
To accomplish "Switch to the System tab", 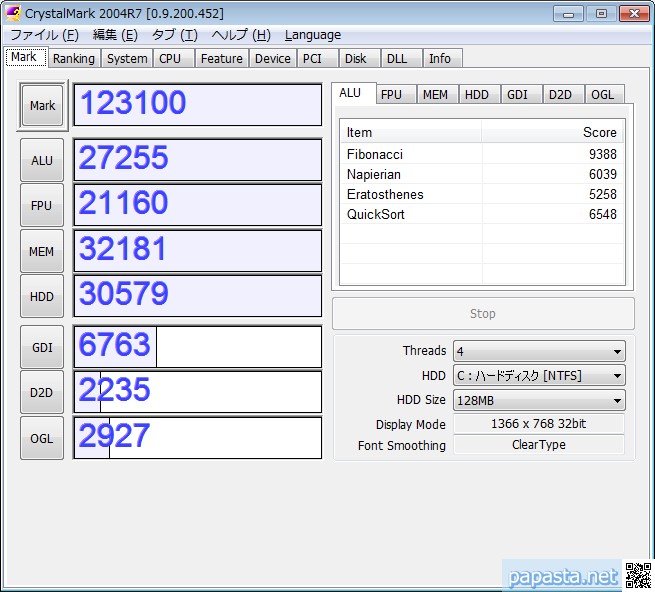I will (x=127, y=59).
